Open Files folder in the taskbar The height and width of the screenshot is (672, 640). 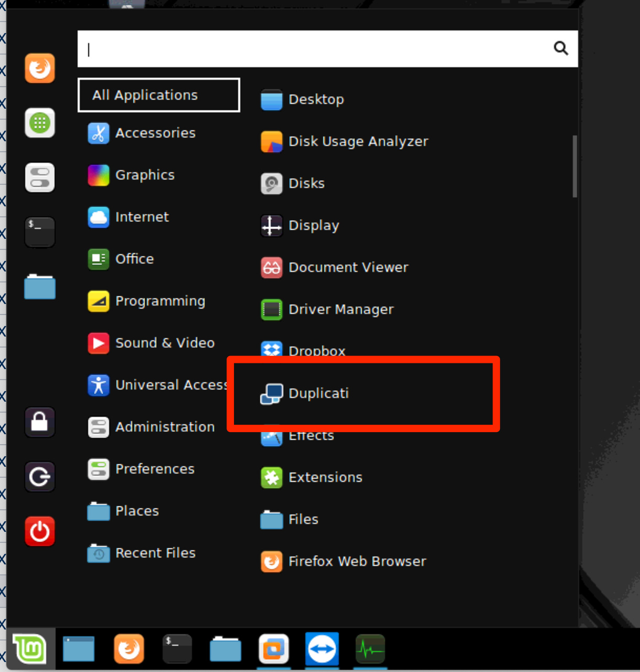[226, 649]
